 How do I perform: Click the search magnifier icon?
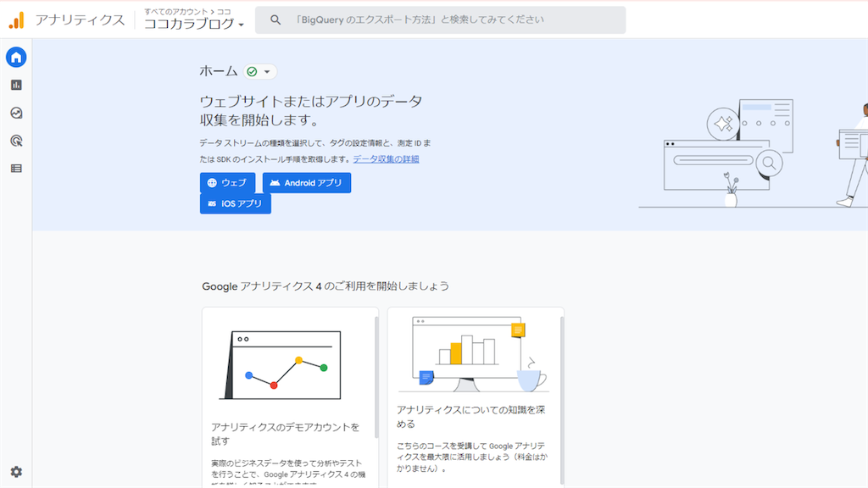tap(275, 20)
